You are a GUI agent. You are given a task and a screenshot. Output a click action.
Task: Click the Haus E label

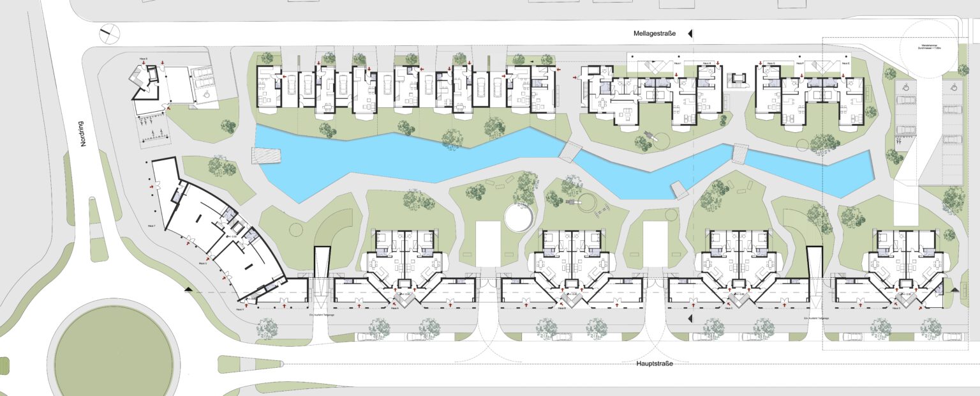pyautogui.click(x=845, y=64)
